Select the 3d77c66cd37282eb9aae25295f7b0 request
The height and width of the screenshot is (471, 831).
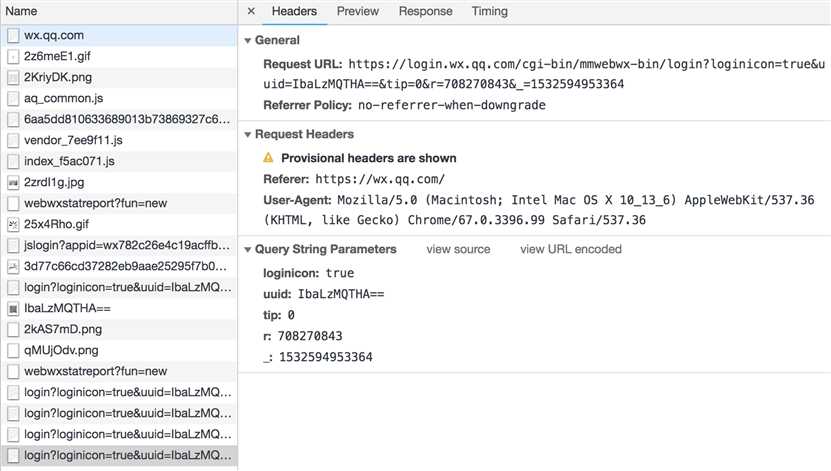coord(119,266)
